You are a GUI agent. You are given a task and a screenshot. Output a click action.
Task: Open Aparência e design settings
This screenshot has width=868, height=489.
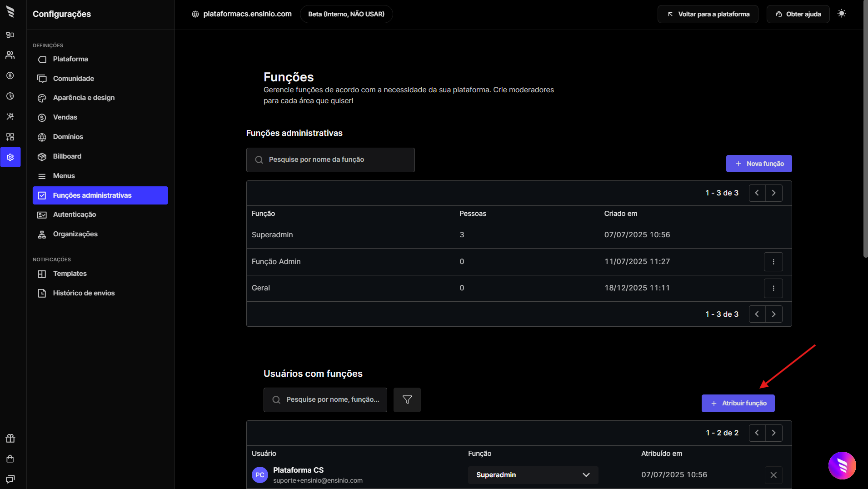click(84, 98)
